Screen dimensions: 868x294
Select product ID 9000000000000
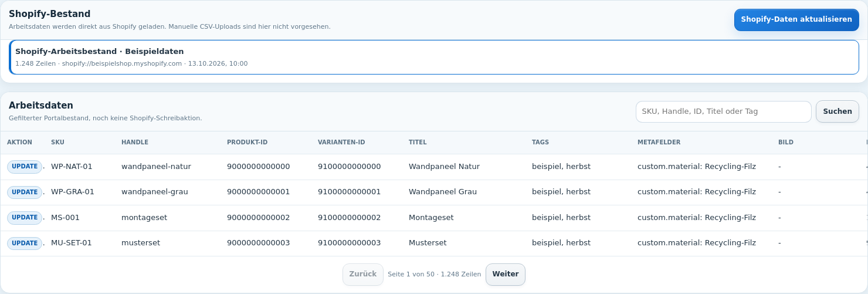(x=259, y=167)
